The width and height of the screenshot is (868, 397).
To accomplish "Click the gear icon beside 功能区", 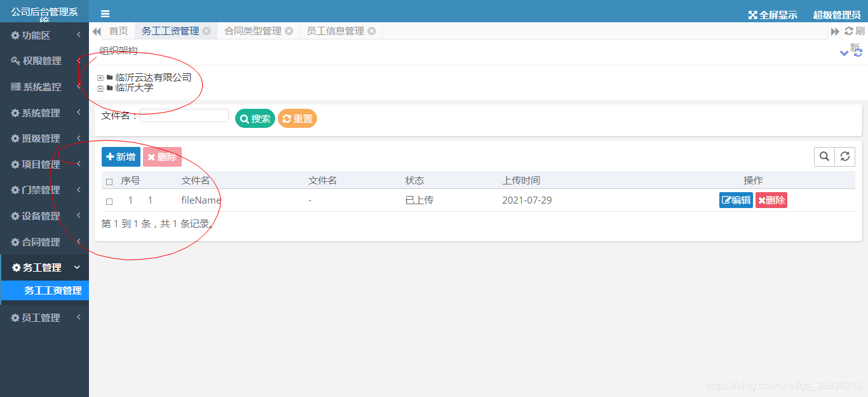I will pyautogui.click(x=15, y=36).
